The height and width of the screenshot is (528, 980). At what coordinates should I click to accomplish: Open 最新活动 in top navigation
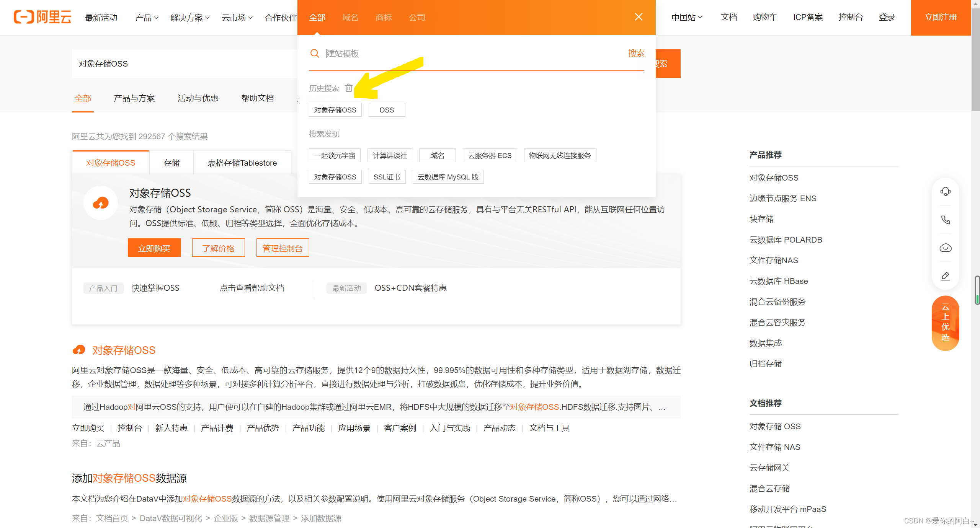(x=101, y=18)
